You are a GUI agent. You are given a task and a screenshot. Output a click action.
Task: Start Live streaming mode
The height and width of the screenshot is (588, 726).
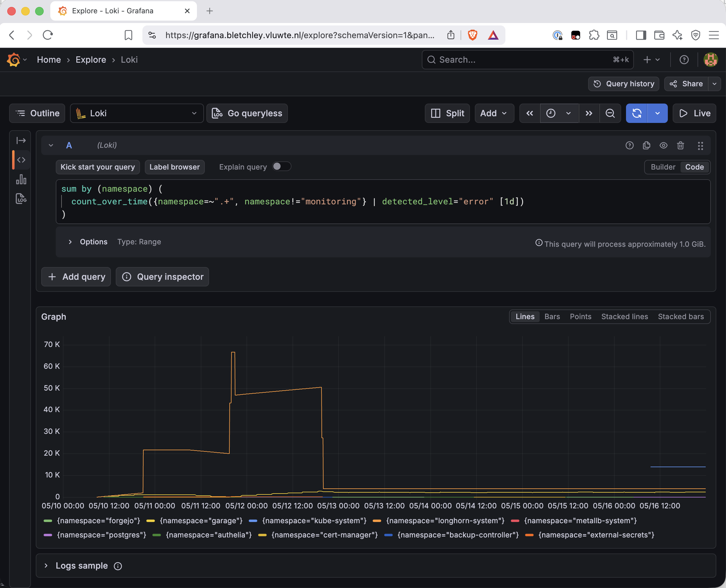coord(694,113)
